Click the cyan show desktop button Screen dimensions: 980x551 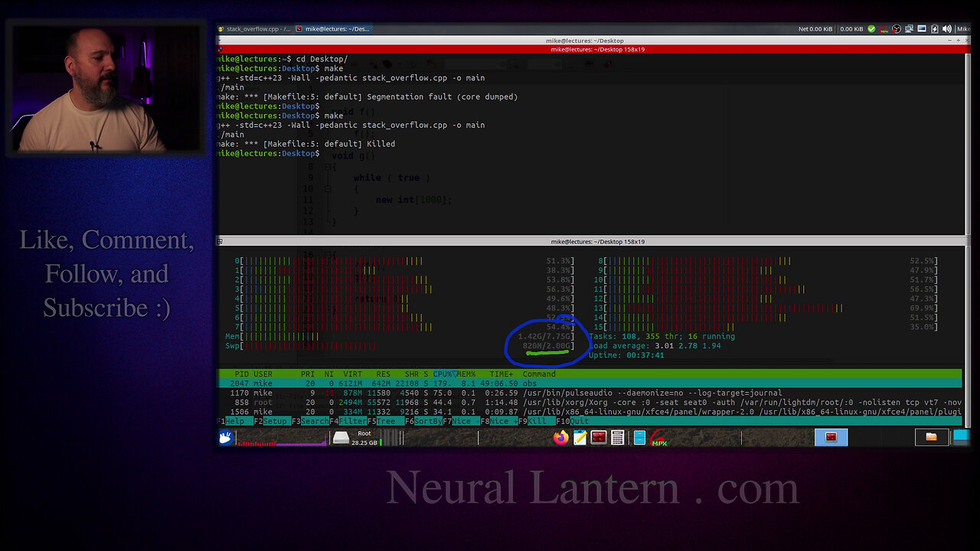(960, 438)
